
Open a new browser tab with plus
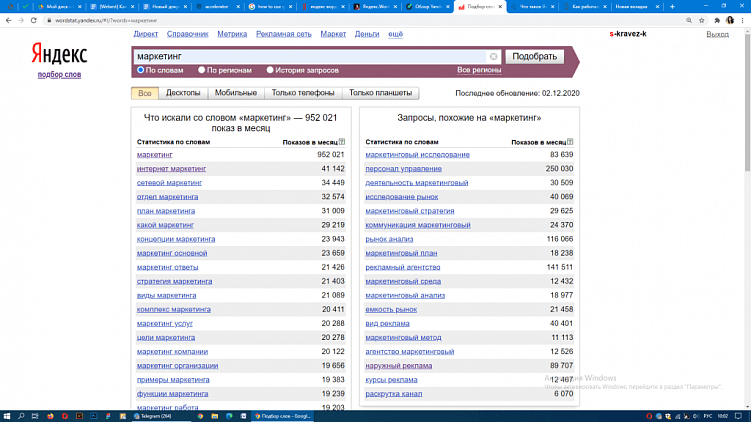click(x=672, y=7)
